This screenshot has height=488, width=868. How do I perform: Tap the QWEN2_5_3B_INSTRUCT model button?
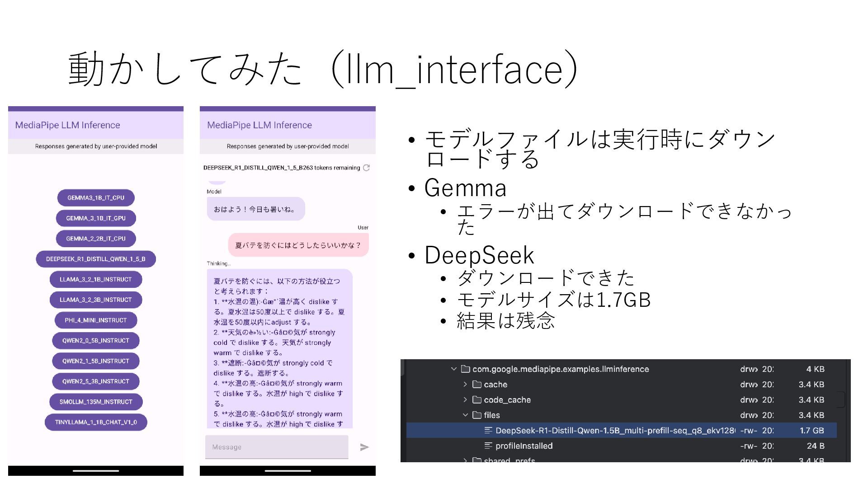pyautogui.click(x=96, y=381)
